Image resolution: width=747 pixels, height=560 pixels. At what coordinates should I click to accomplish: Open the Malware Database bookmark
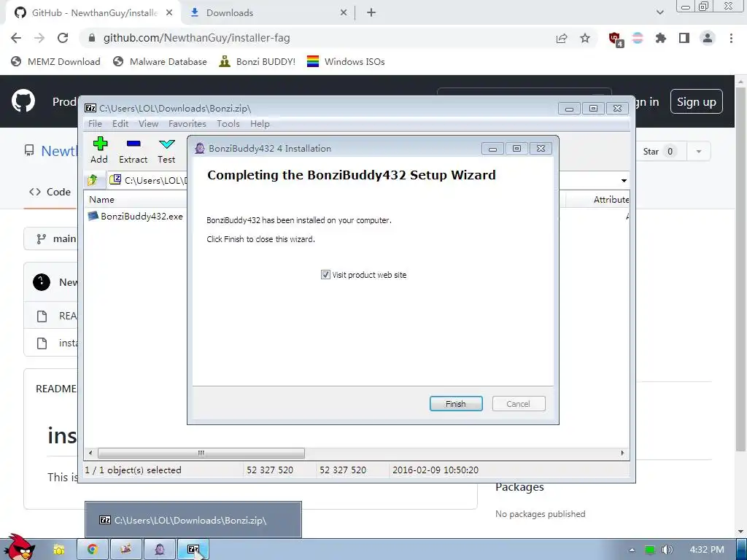(160, 61)
